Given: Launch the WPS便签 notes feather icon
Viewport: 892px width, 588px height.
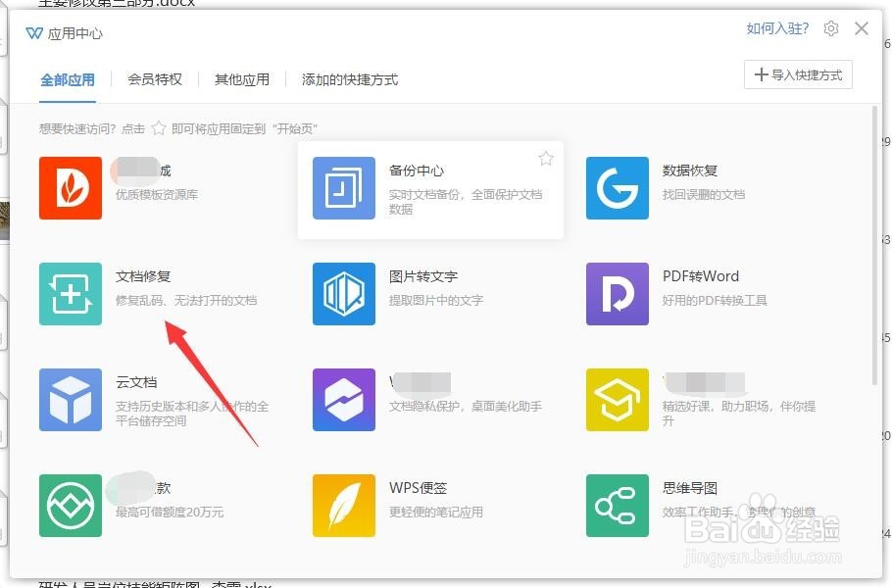Looking at the screenshot, I should point(344,505).
